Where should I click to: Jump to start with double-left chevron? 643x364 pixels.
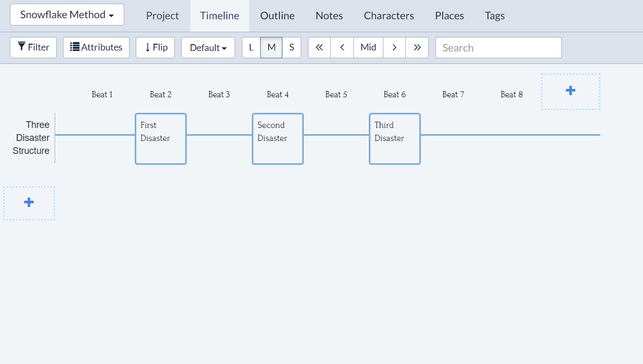coord(319,47)
